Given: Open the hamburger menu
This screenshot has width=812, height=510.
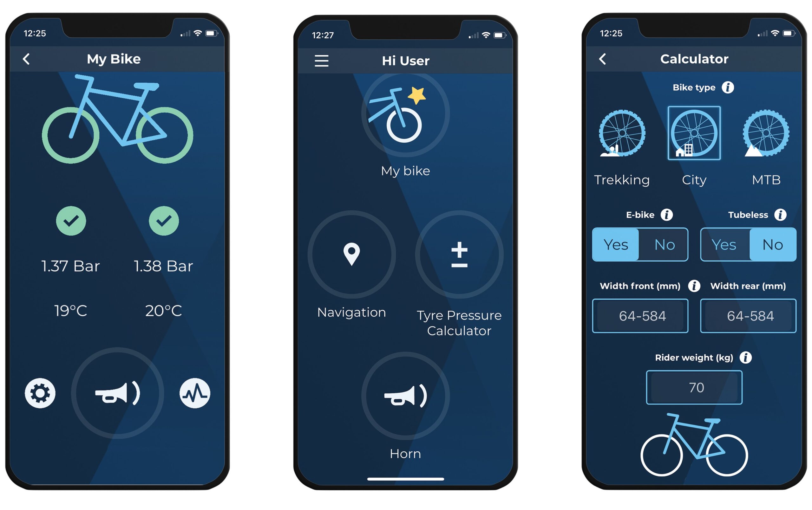Looking at the screenshot, I should [x=321, y=61].
